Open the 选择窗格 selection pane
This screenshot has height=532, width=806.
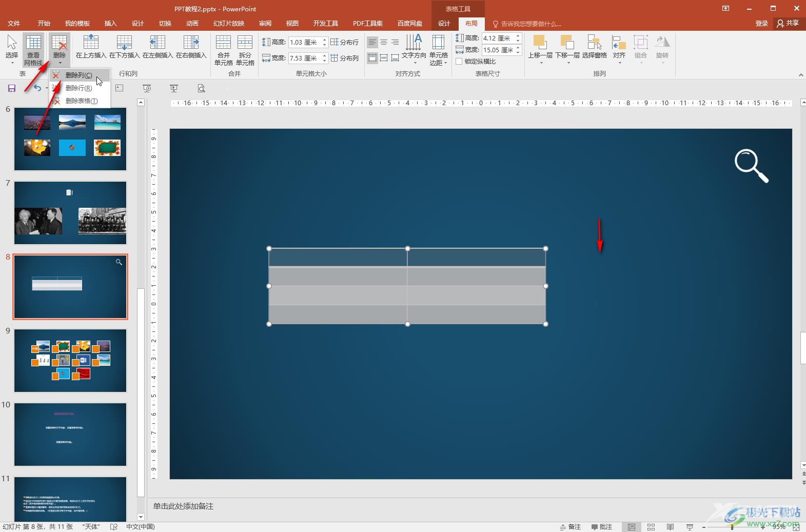(595, 47)
